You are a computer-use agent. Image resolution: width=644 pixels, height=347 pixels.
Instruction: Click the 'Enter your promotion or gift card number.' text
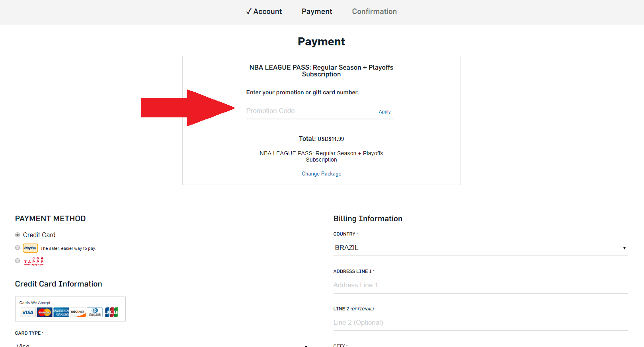click(302, 92)
